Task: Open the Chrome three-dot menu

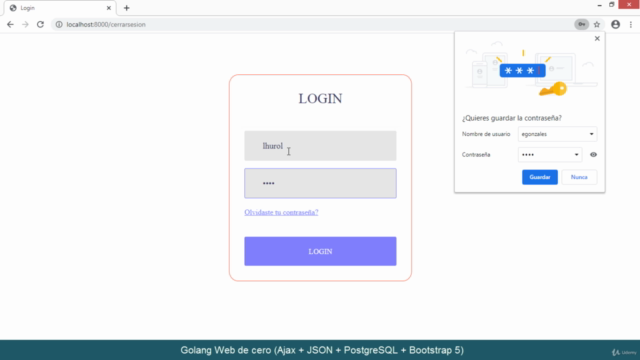Action: click(631, 24)
